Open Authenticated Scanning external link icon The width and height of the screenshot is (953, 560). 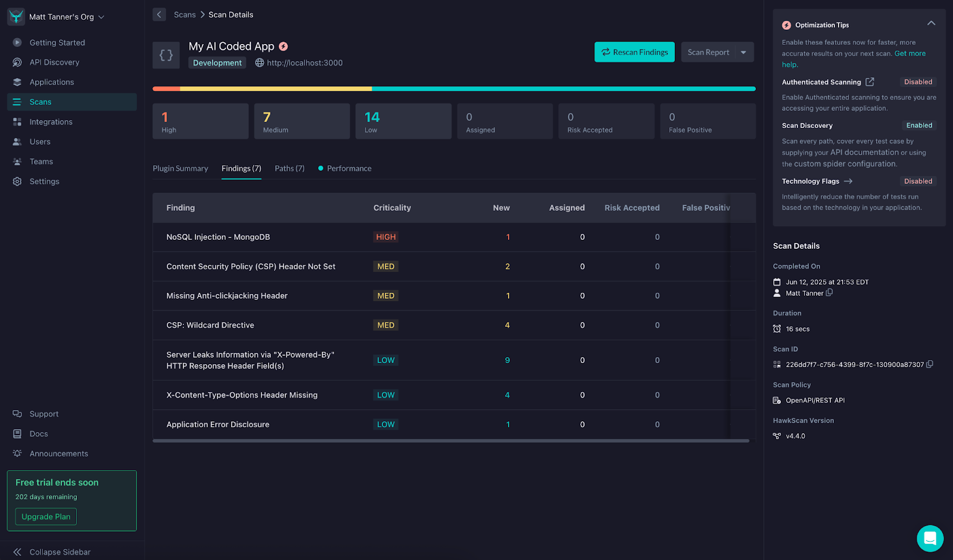point(870,82)
